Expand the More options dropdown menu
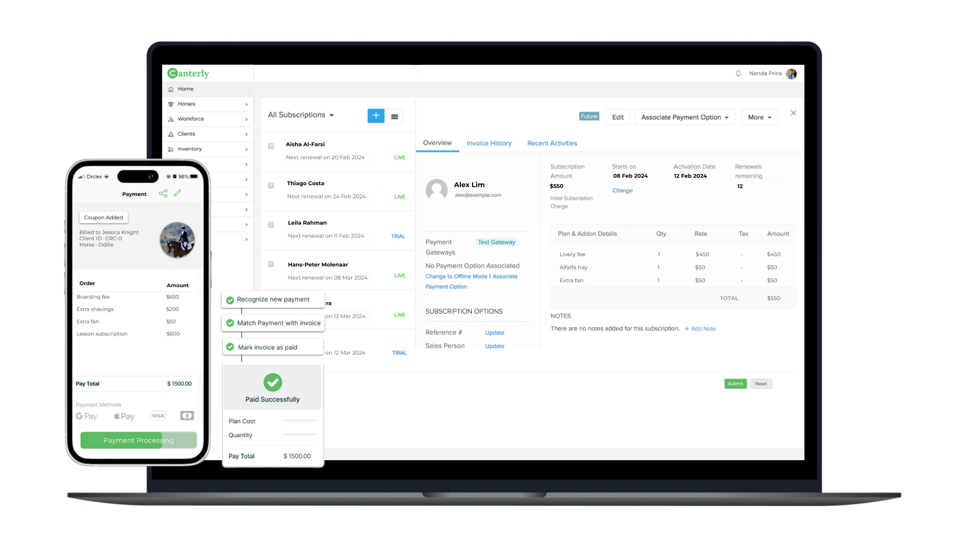The height and width of the screenshot is (551, 980). point(759,116)
